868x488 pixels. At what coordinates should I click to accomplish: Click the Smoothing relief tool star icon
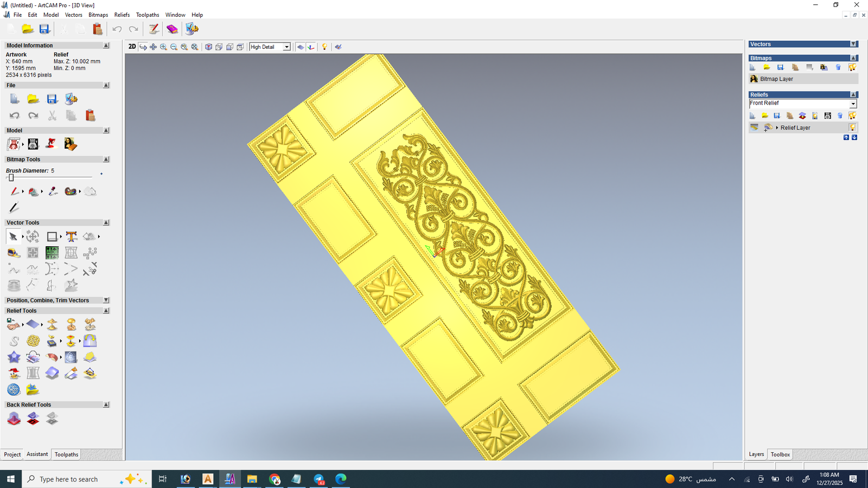(x=14, y=357)
